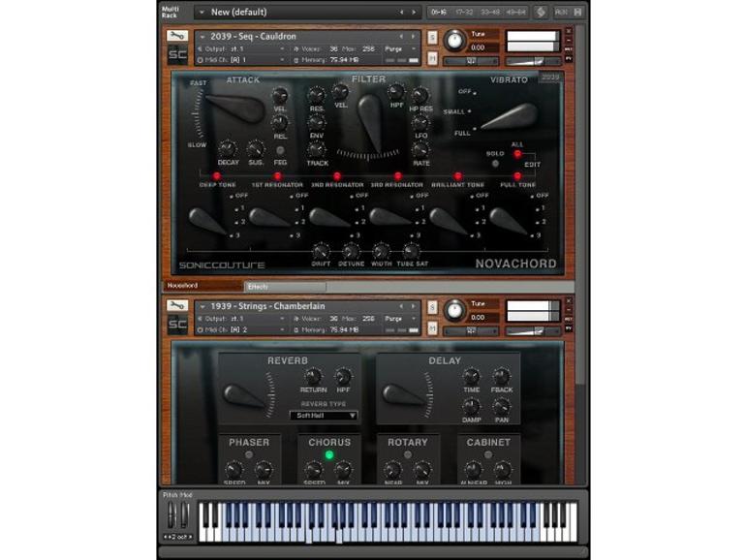Toggle the FEG LED button
The height and width of the screenshot is (560, 746).
click(280, 150)
